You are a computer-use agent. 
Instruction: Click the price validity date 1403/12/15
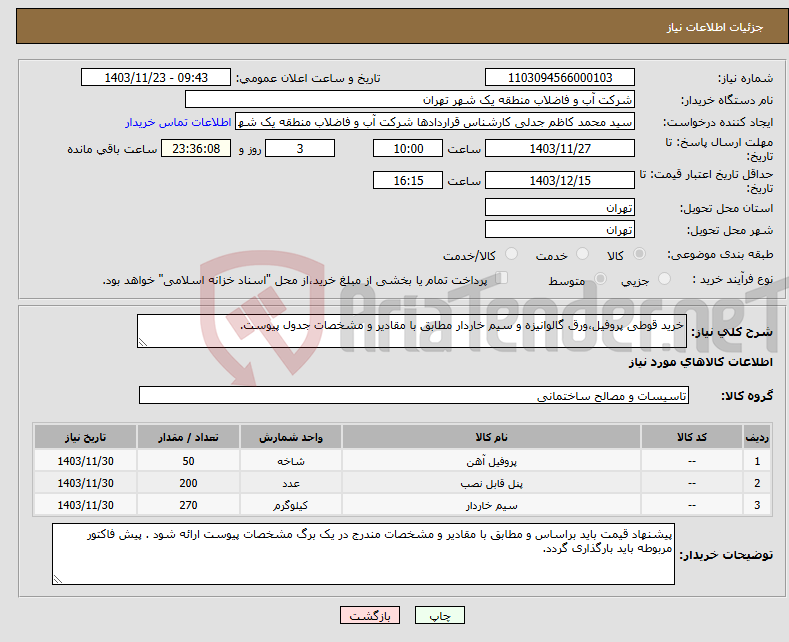(x=560, y=180)
